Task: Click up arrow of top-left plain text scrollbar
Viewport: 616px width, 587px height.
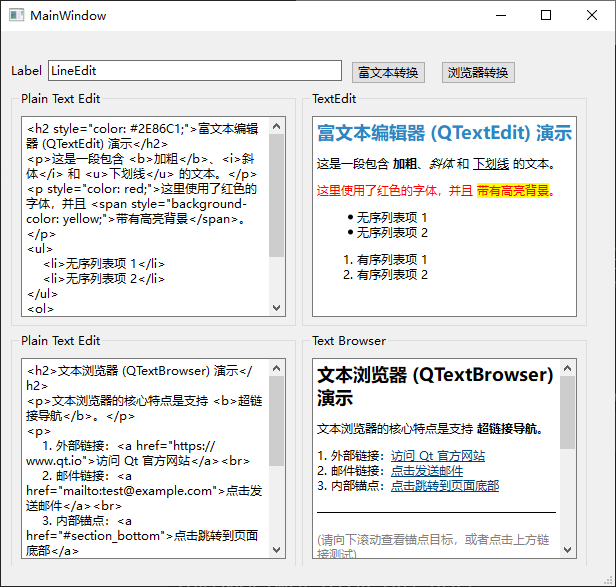Action: pos(277,126)
